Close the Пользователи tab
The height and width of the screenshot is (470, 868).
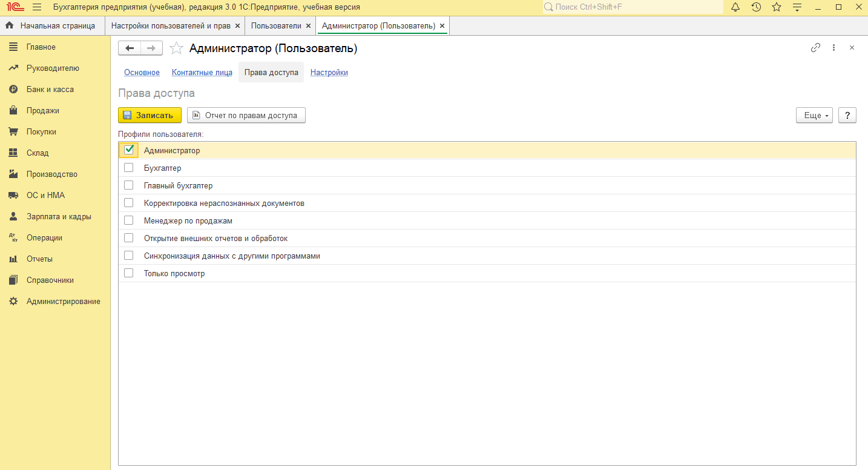coord(308,26)
